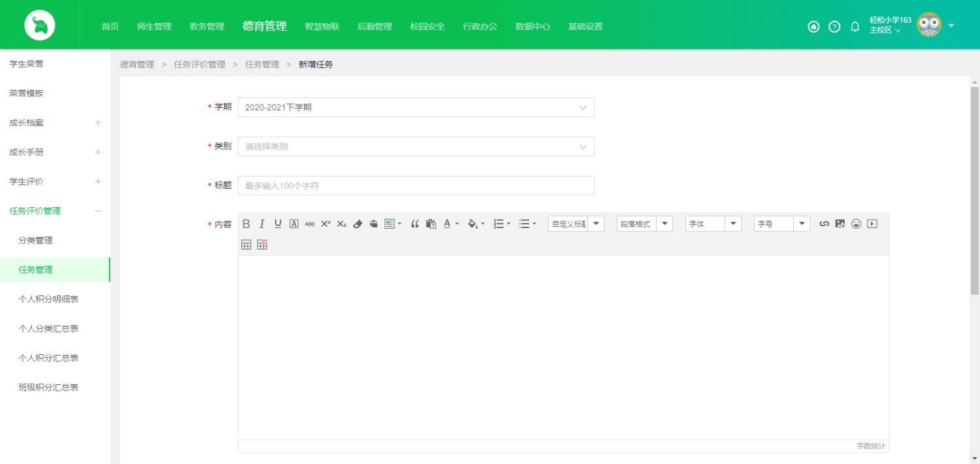
Task: Insert video with play icon
Action: 872,224
